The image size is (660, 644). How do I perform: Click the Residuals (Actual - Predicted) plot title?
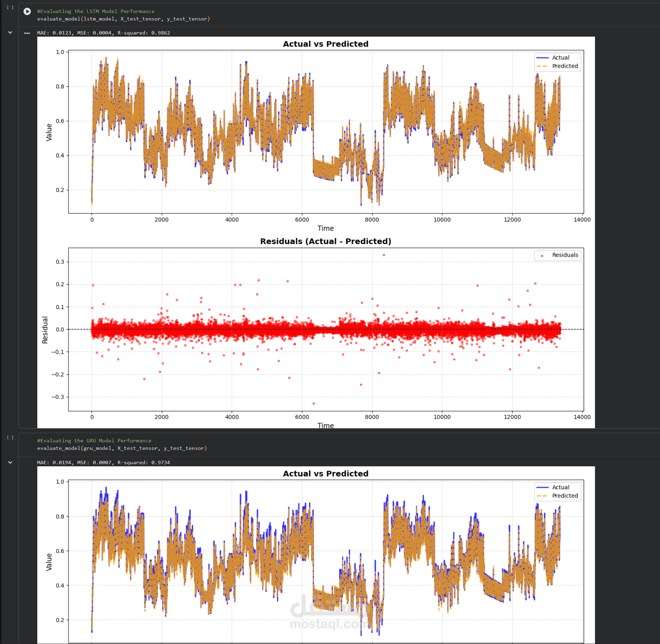click(x=325, y=241)
